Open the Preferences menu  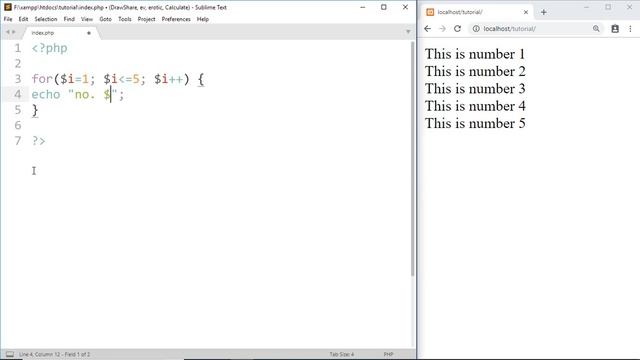point(176,19)
